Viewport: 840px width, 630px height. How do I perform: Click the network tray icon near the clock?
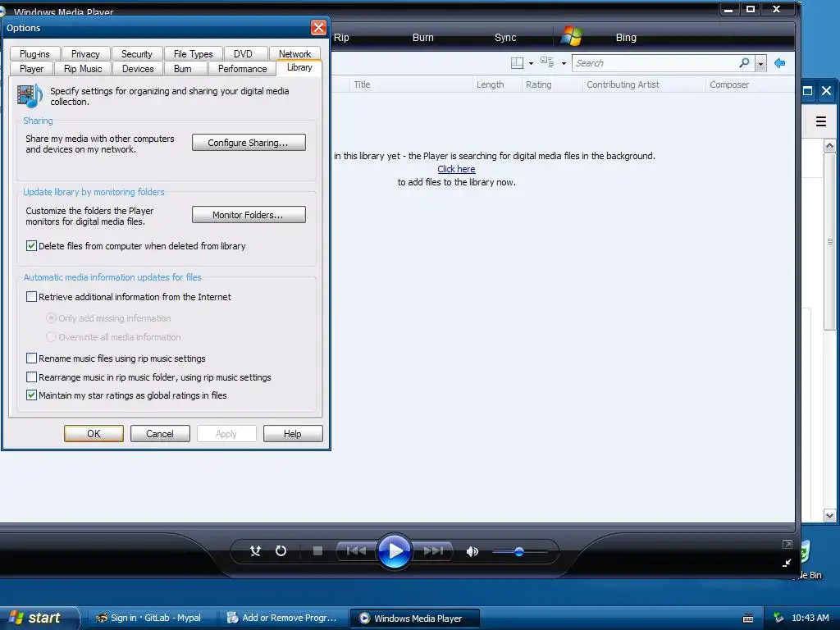point(778,618)
